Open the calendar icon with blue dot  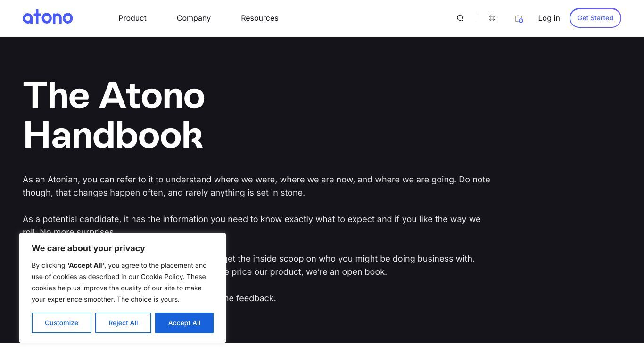[x=519, y=19]
